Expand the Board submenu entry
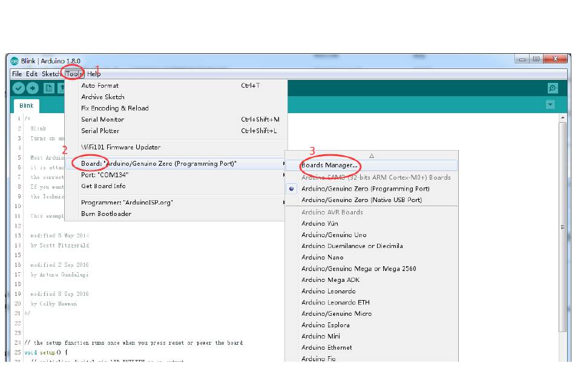The width and height of the screenshot is (575, 392). click(x=176, y=163)
